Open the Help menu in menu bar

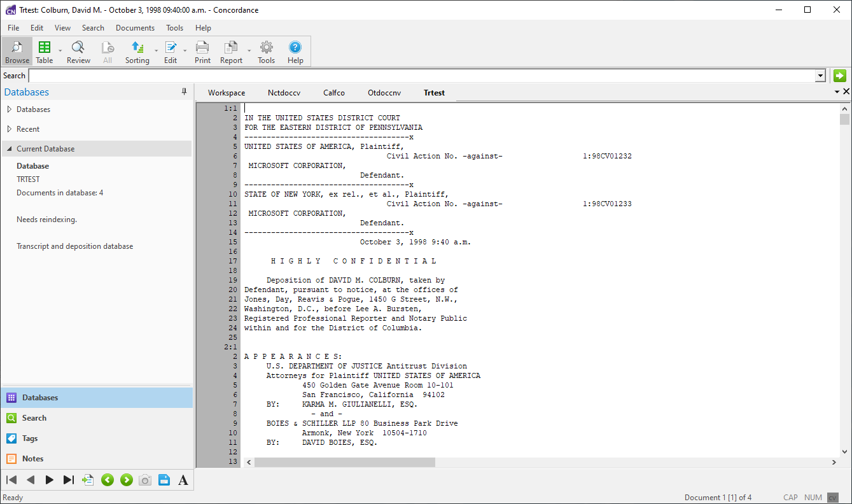tap(204, 28)
